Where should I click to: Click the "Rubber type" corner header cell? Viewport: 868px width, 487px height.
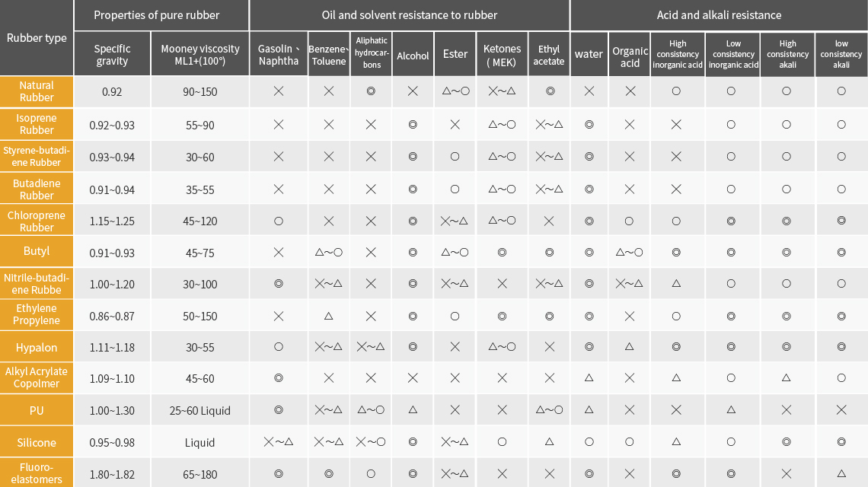[37, 38]
